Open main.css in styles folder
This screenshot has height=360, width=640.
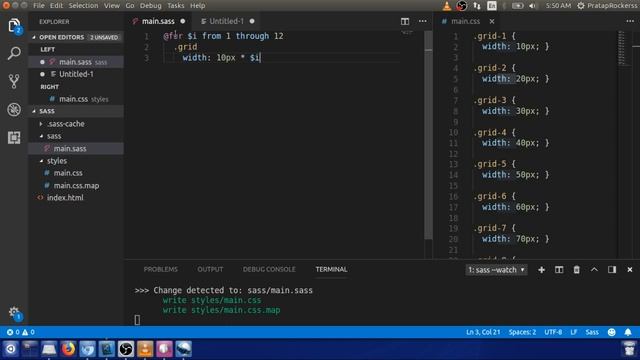(x=76, y=173)
